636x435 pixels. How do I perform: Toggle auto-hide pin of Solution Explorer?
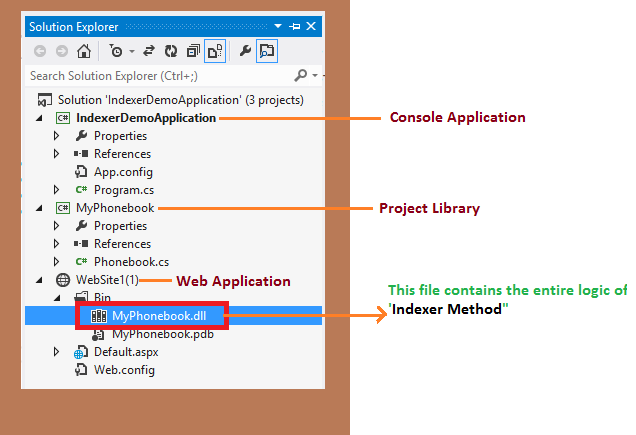tap(295, 26)
